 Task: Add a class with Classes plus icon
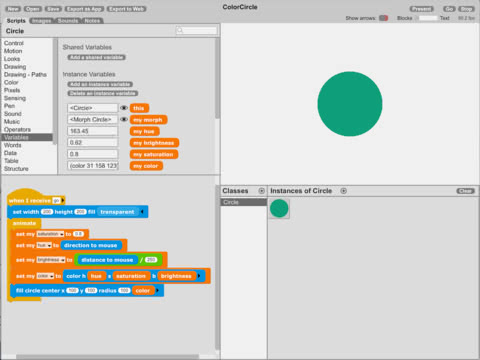[x=262, y=191]
